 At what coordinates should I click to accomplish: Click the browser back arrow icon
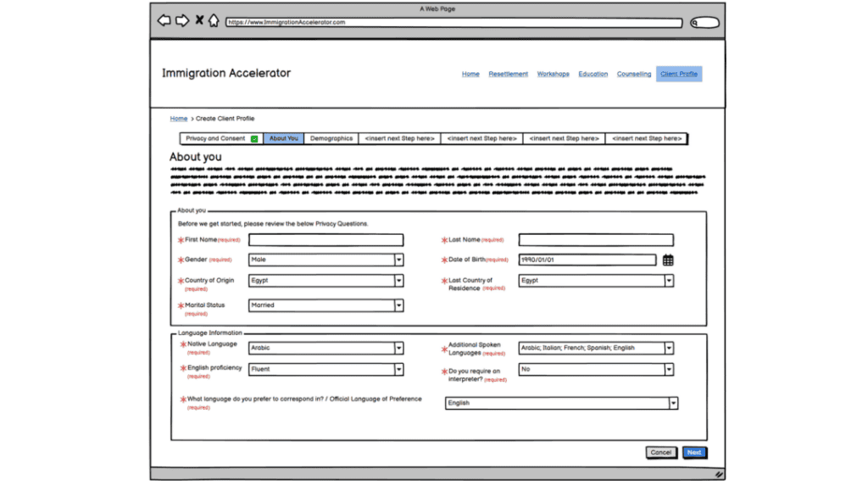coord(164,21)
